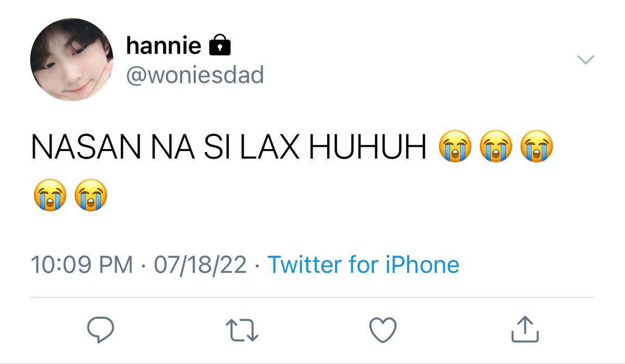The height and width of the screenshot is (364, 625).
Task: Click the 10:09 PM timestamp
Action: point(82,265)
